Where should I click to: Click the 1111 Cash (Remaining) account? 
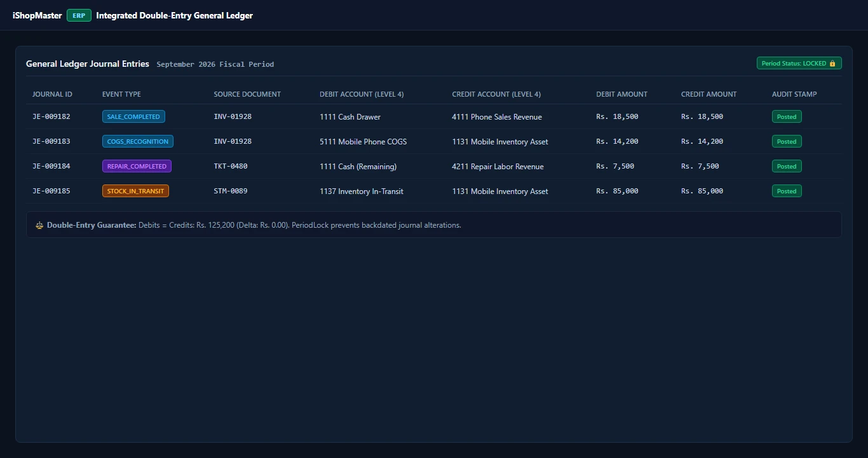coord(358,167)
